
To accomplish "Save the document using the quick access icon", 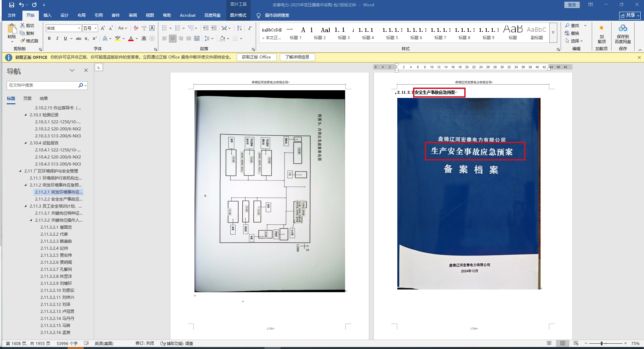I will coord(12,5).
